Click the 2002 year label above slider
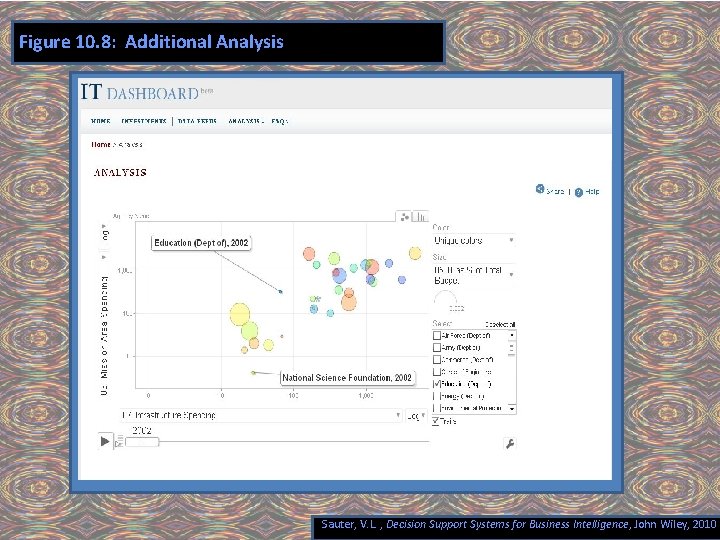 142,430
